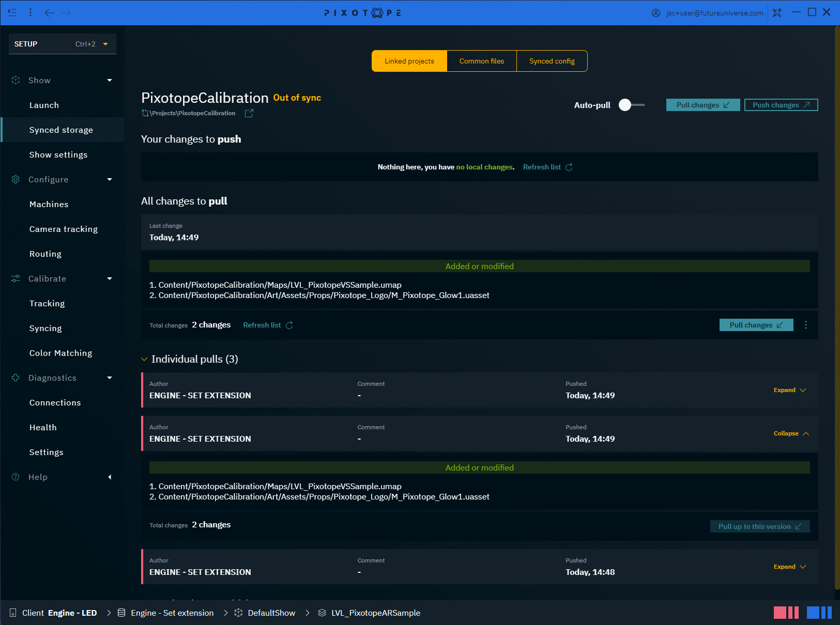The width and height of the screenshot is (840, 625).
Task: Select the Linked projects tab
Action: point(409,61)
